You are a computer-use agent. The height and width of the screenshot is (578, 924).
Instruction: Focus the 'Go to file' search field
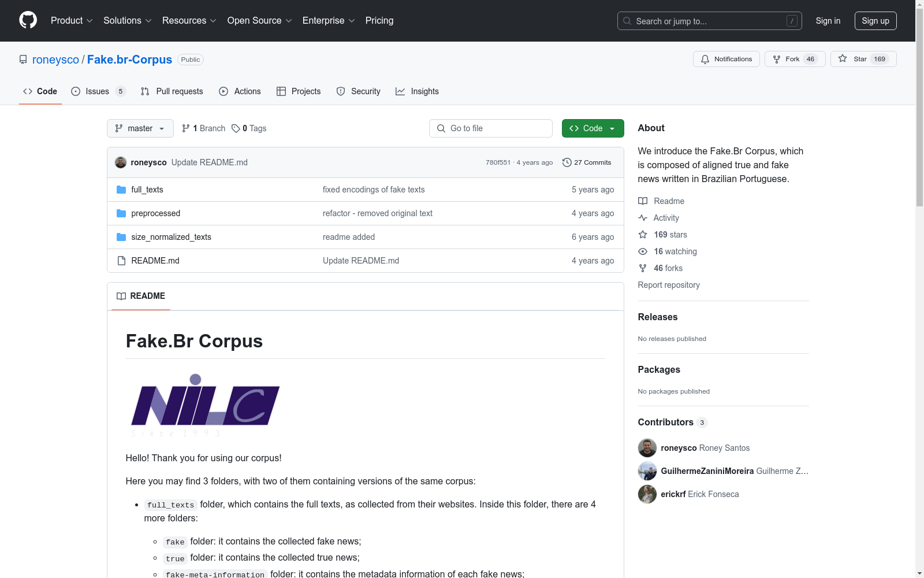point(491,128)
